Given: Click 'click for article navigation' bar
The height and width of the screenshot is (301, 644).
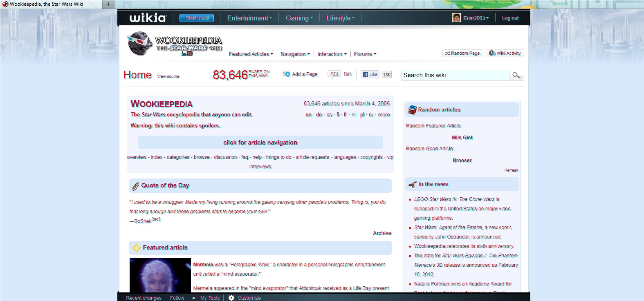Looking at the screenshot, I should tap(260, 143).
